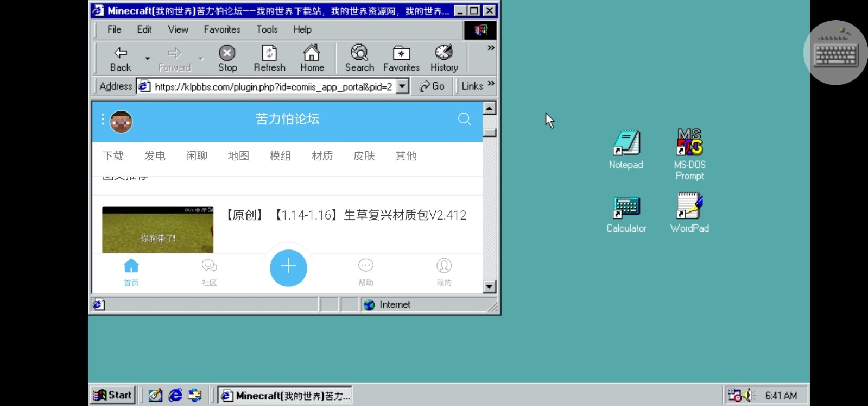Open the 社区 community icon
The height and width of the screenshot is (406, 868).
210,272
